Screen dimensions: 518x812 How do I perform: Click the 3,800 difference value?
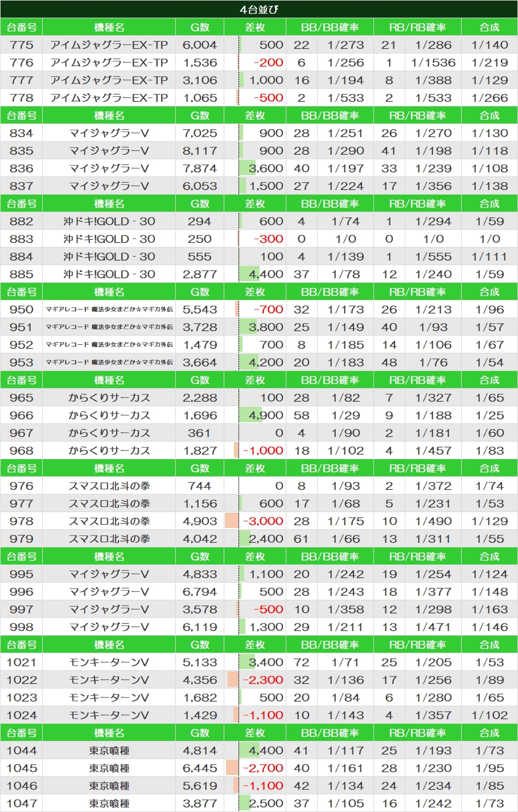click(266, 327)
